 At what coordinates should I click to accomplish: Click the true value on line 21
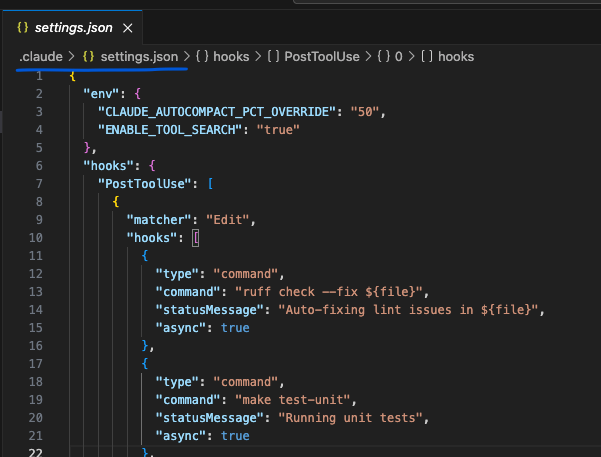(235, 436)
